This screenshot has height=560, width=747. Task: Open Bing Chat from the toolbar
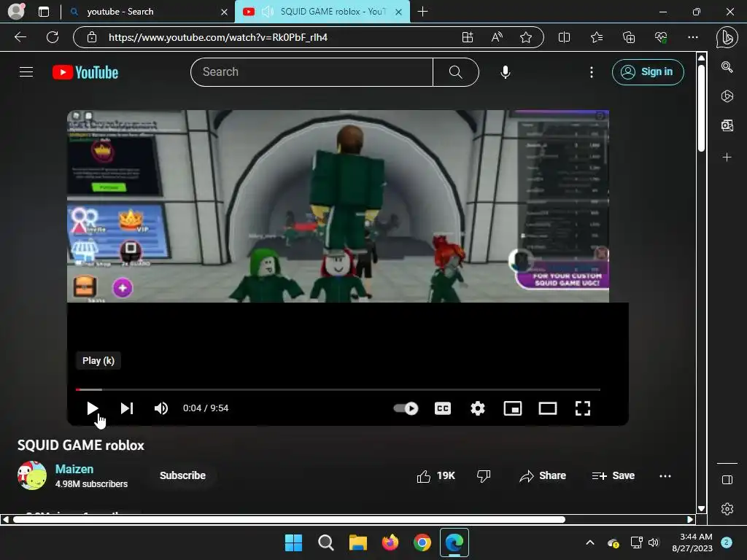pos(727,38)
